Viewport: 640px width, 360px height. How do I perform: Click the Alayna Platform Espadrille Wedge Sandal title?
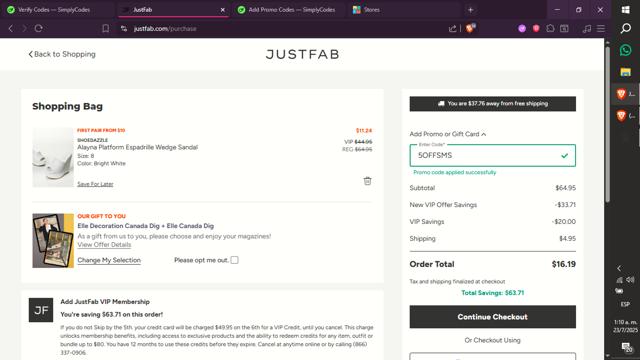[138, 147]
